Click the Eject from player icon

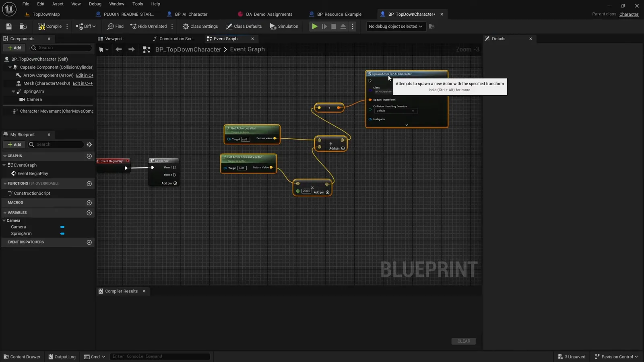[x=343, y=27]
